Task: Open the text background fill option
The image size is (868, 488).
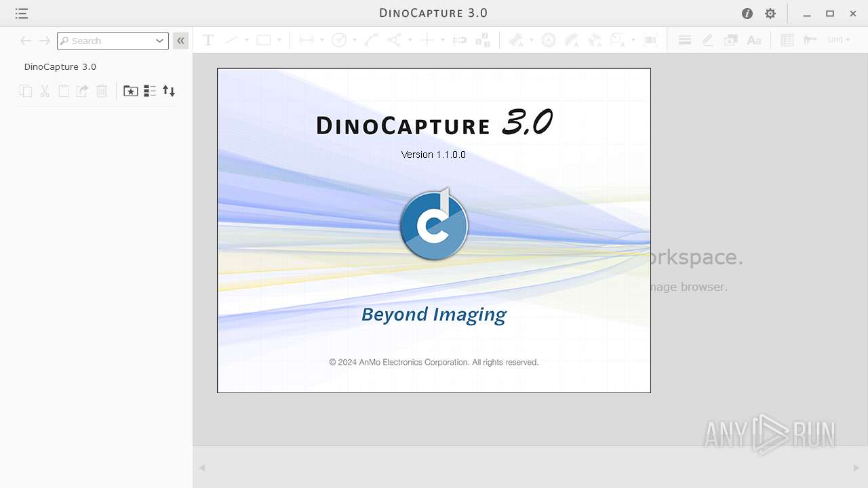Action: coord(731,40)
